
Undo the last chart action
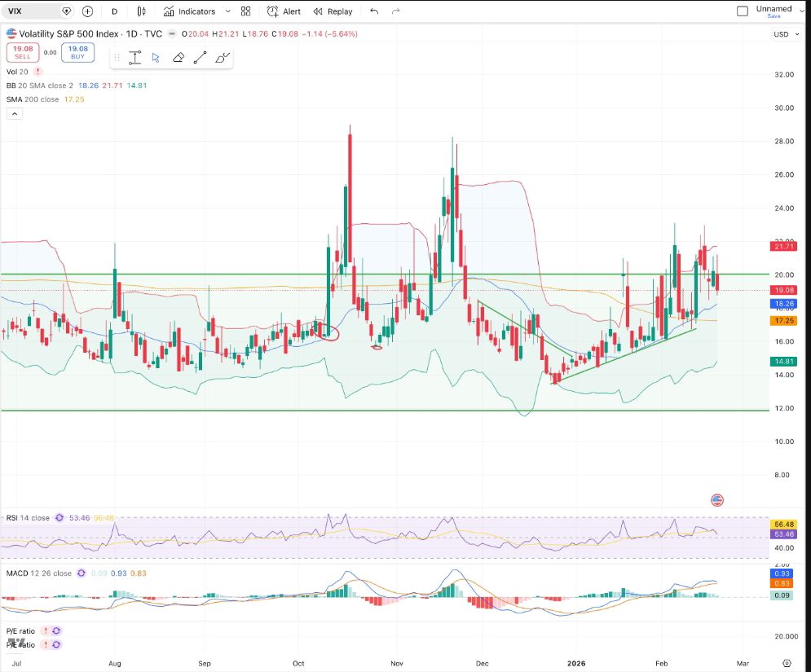click(374, 11)
